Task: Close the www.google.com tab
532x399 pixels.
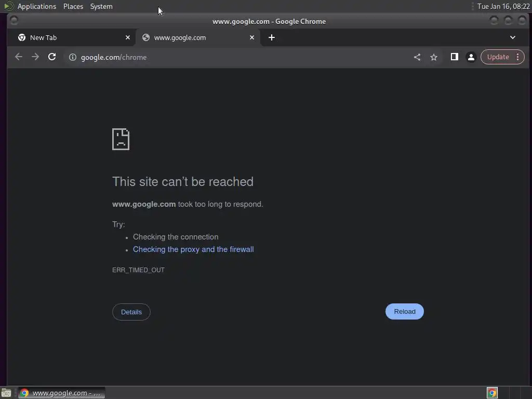Action: [x=252, y=37]
